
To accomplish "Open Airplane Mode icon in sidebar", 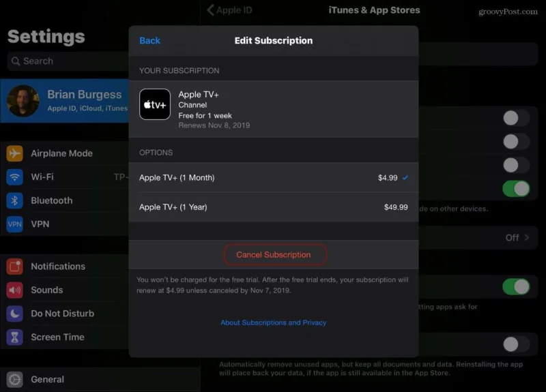I will pos(14,153).
